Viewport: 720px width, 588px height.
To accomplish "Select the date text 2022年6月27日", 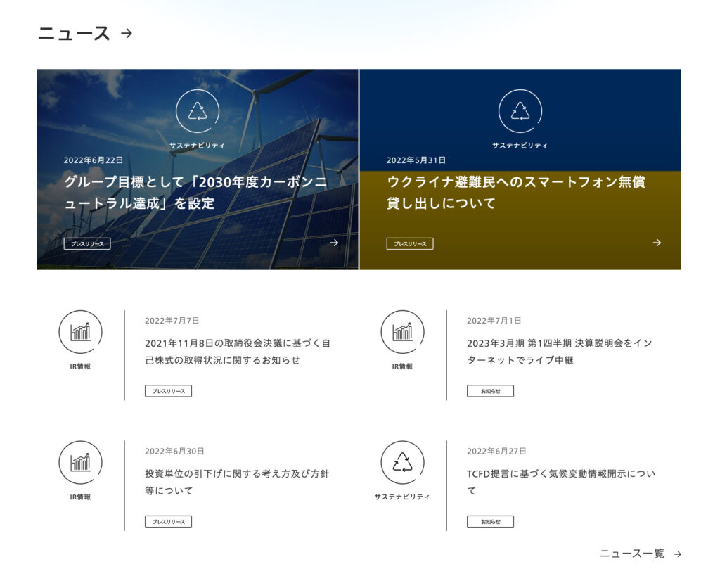I will tap(496, 451).
